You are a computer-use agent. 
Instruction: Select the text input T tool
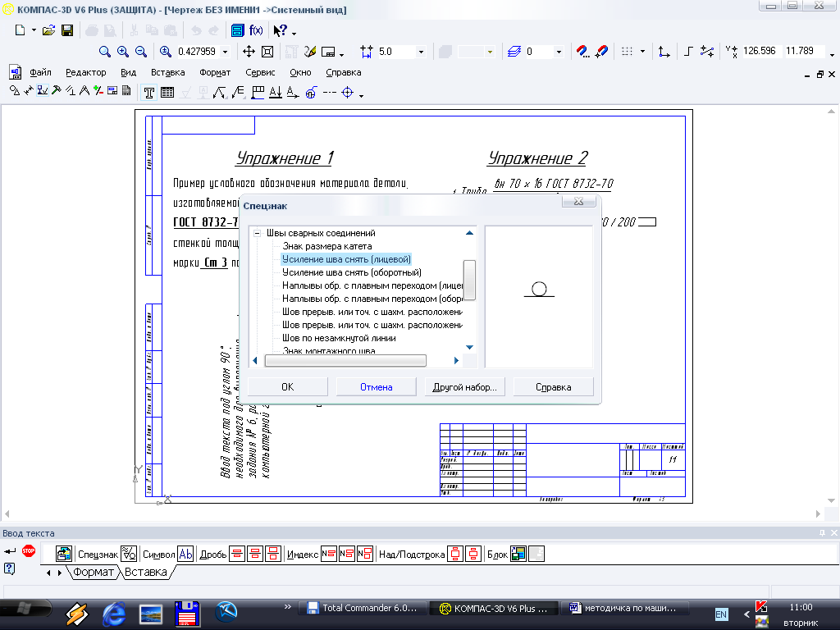[x=149, y=93]
